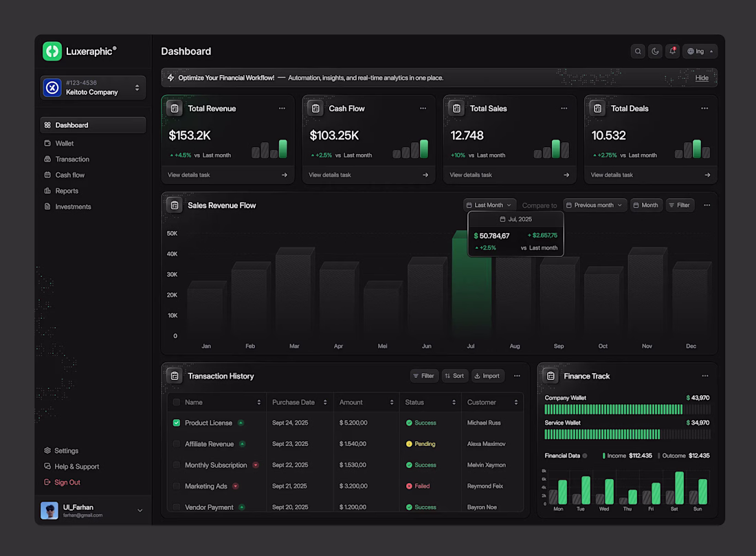Open Total Sales card options menu
This screenshot has height=556, width=756.
pos(564,109)
